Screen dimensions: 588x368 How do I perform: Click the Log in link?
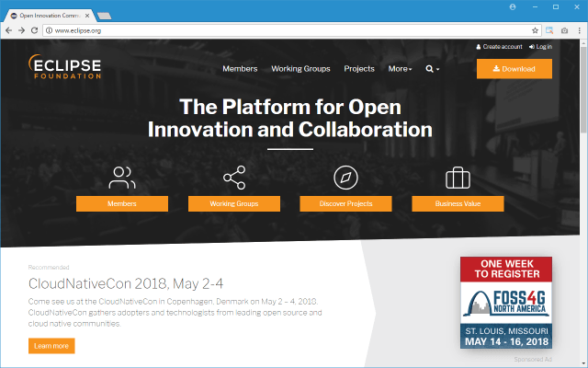(540, 47)
